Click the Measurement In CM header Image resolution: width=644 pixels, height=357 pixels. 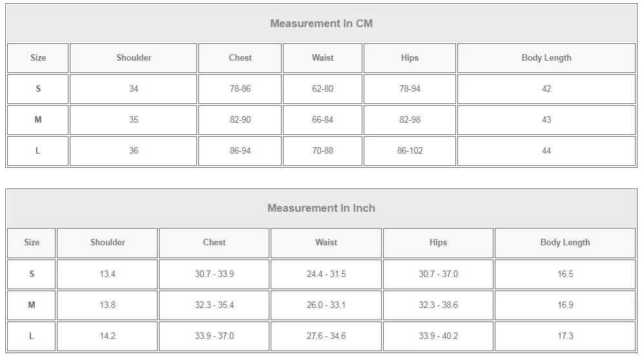tap(321, 23)
